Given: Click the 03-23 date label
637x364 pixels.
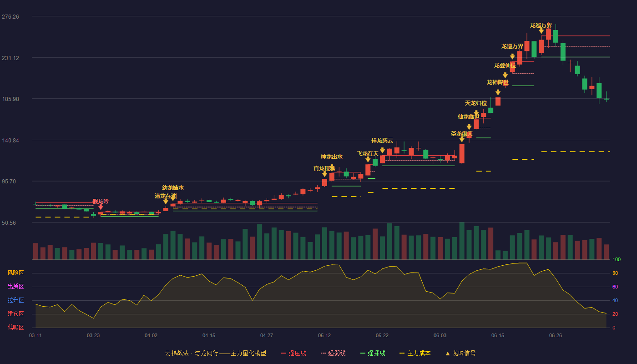Looking at the screenshot, I should (x=93, y=335).
